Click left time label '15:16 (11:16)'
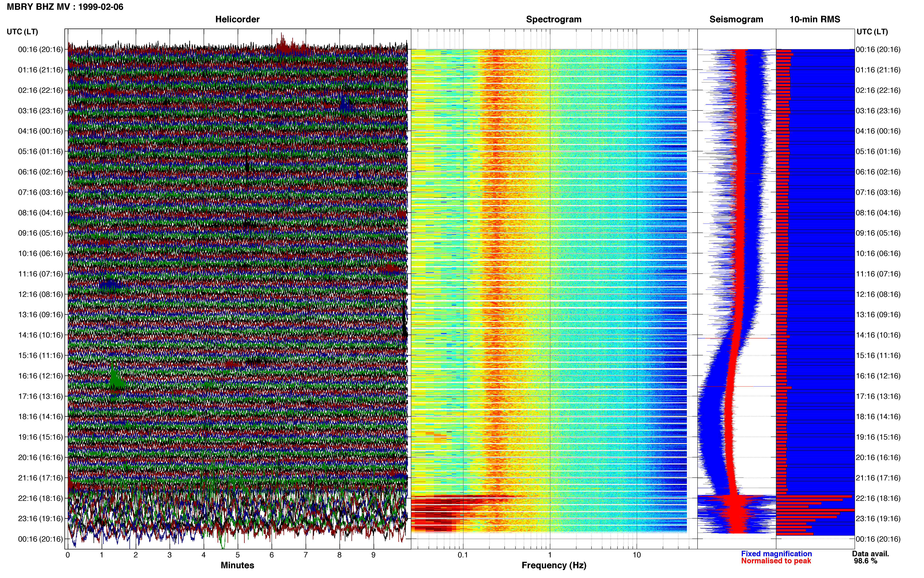The image size is (924, 578). point(41,356)
